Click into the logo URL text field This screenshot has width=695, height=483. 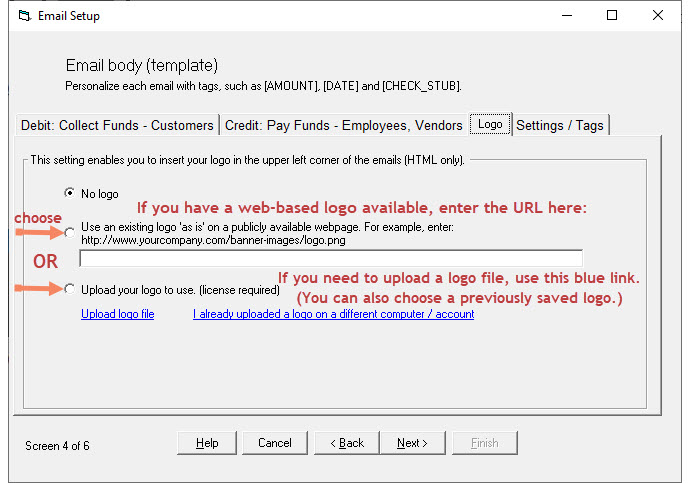(330, 258)
